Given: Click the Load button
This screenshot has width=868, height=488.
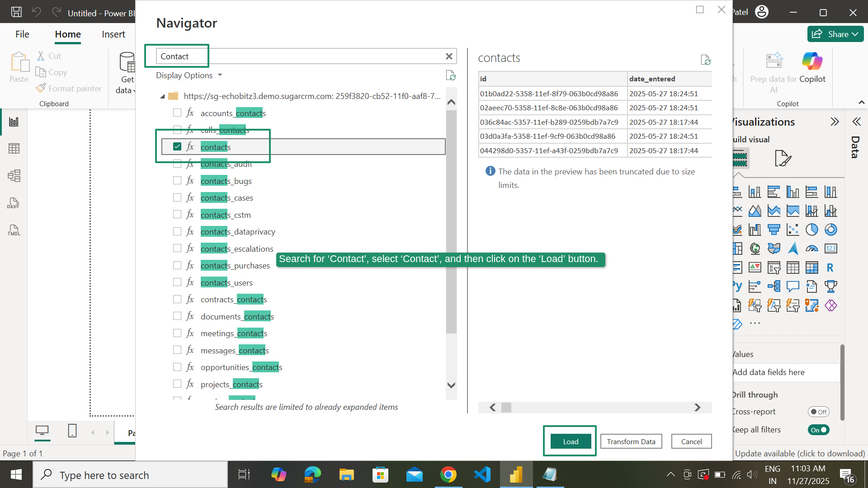Looking at the screenshot, I should (570, 441).
